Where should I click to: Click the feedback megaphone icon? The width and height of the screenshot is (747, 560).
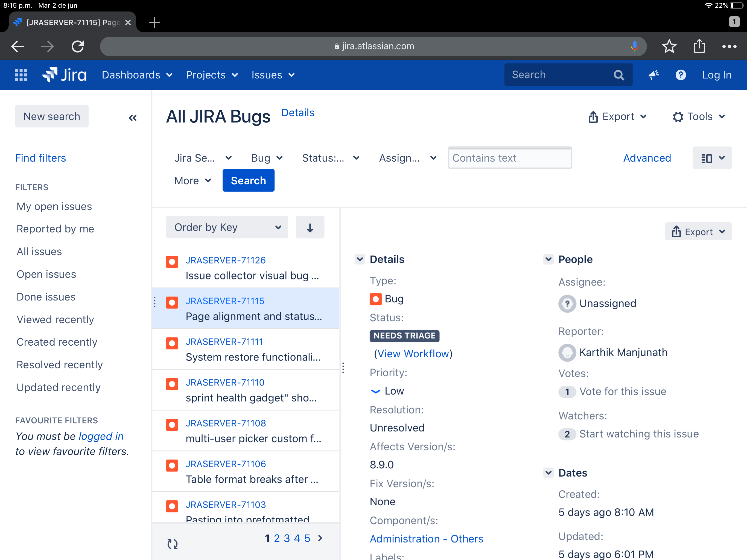653,75
